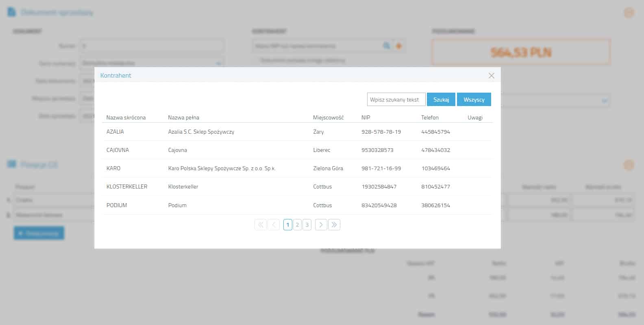The image size is (644, 325).
Task: Go to next page of contractors
Action: click(x=321, y=225)
